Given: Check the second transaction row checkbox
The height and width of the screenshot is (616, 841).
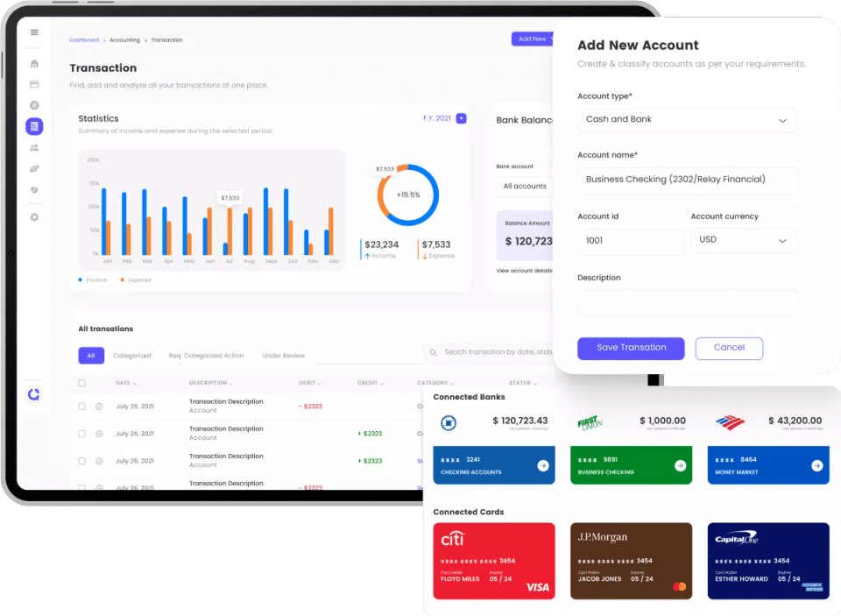Looking at the screenshot, I should click(x=82, y=434).
